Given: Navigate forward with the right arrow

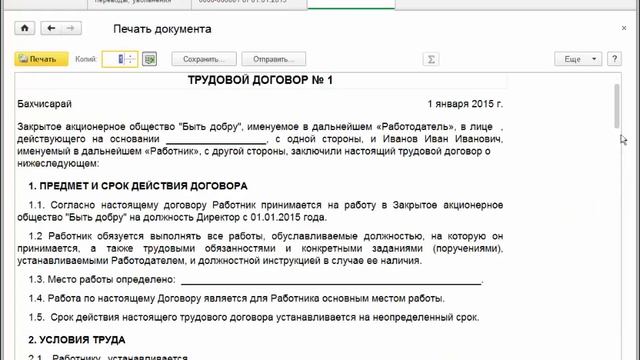Looking at the screenshot, I should [x=71, y=28].
